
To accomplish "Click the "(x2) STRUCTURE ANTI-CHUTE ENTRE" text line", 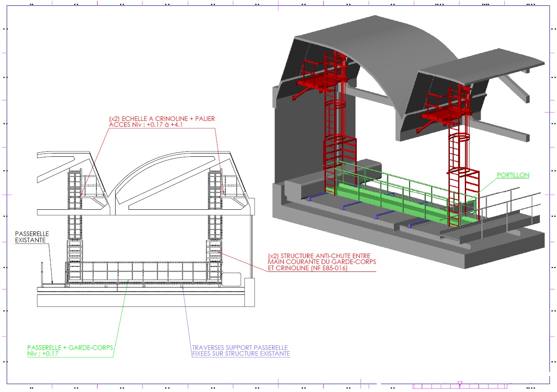I will coord(319,256).
